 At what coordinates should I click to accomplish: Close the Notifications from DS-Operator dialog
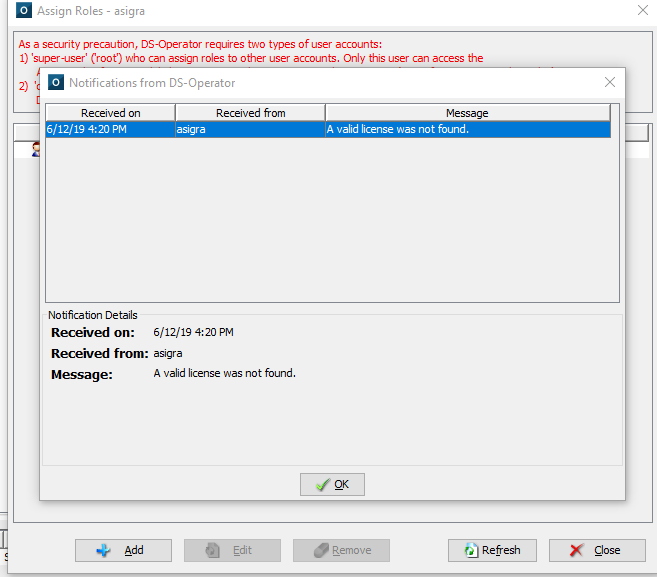click(x=610, y=82)
